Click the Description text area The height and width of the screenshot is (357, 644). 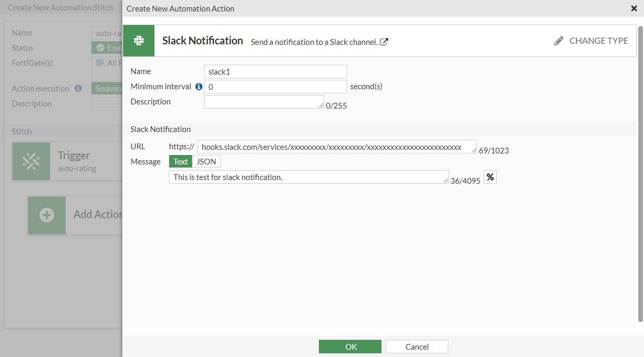[x=264, y=102]
